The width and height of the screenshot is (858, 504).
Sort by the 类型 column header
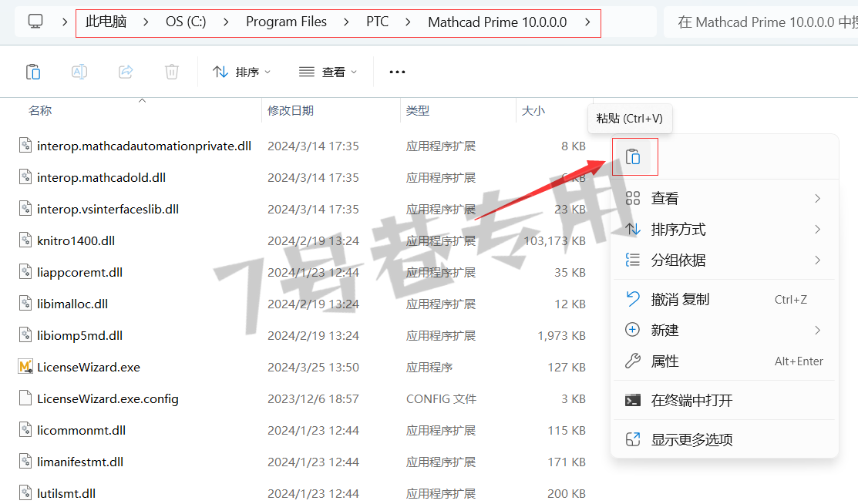(x=418, y=110)
